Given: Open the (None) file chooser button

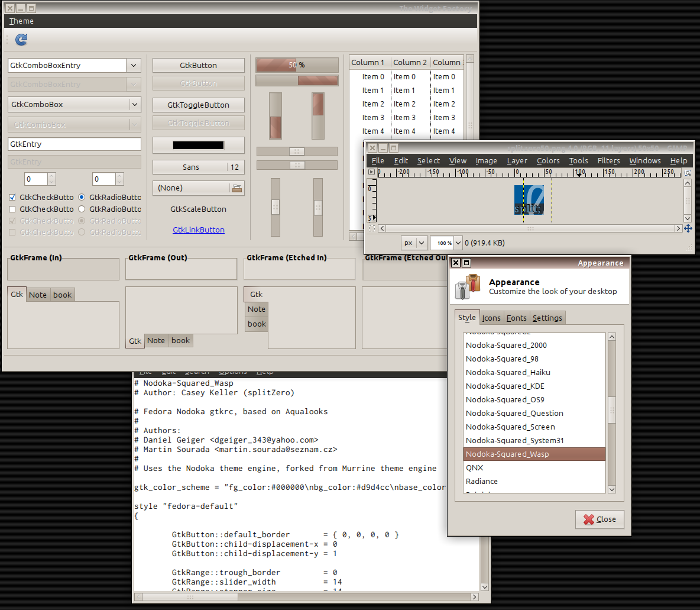Looking at the screenshot, I should pyautogui.click(x=198, y=188).
